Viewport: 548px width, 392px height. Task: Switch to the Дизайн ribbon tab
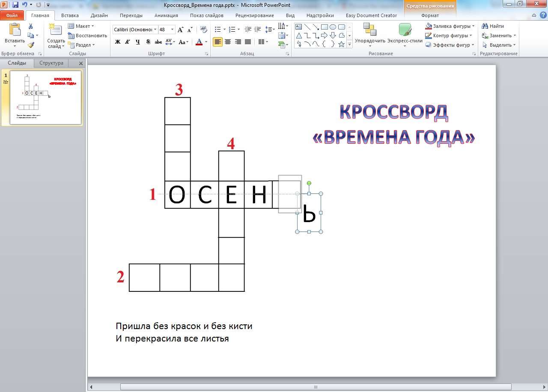[x=99, y=15]
